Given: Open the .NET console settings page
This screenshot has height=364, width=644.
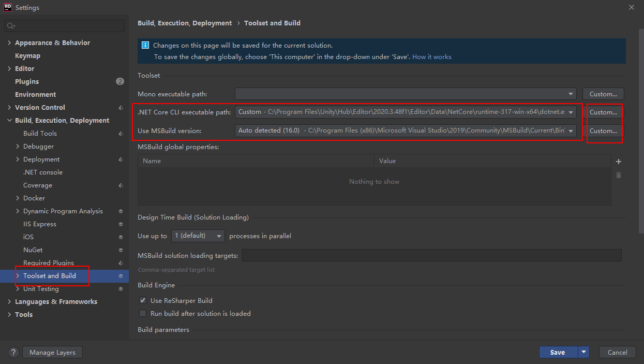Looking at the screenshot, I should point(43,172).
